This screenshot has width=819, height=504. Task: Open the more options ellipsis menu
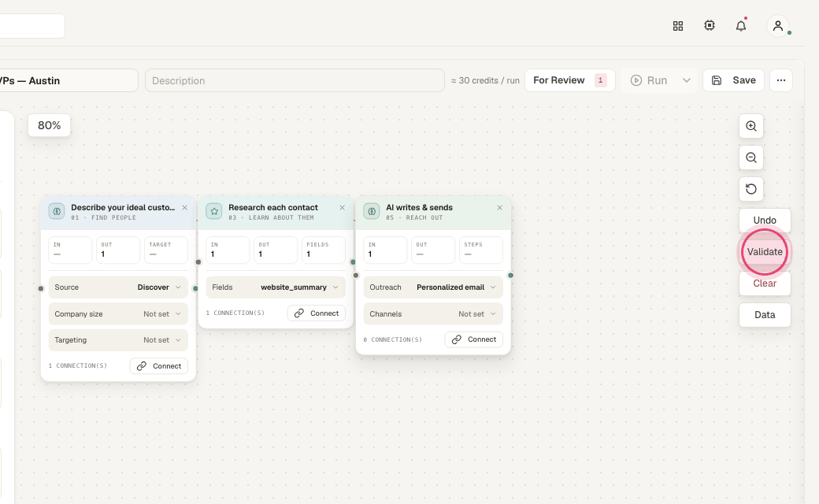(781, 80)
